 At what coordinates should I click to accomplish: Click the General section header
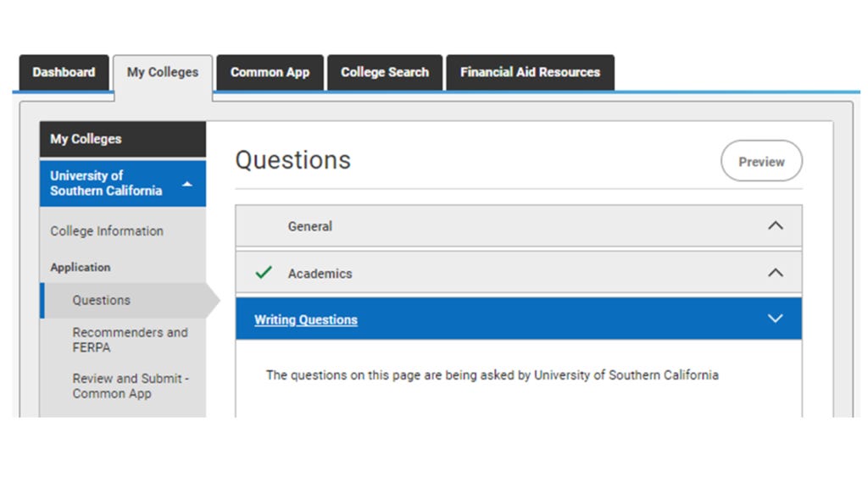click(x=310, y=225)
